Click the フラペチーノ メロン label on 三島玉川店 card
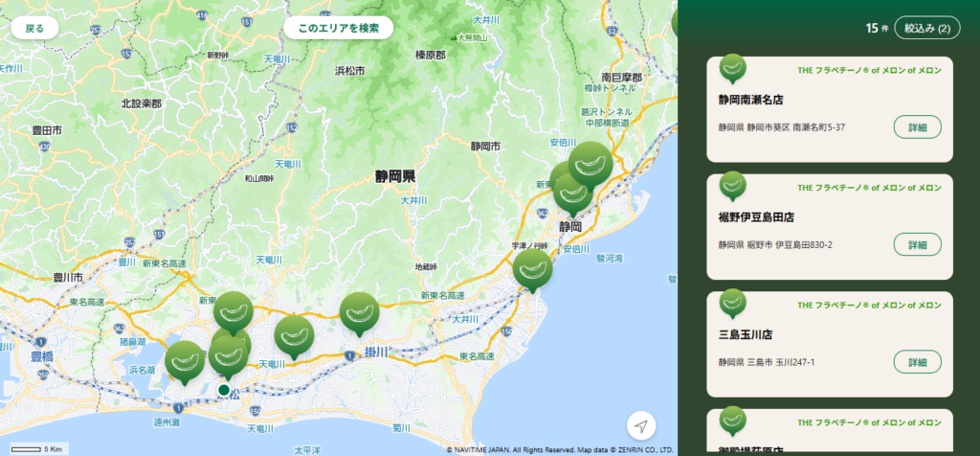This screenshot has height=456, width=980. click(x=869, y=306)
